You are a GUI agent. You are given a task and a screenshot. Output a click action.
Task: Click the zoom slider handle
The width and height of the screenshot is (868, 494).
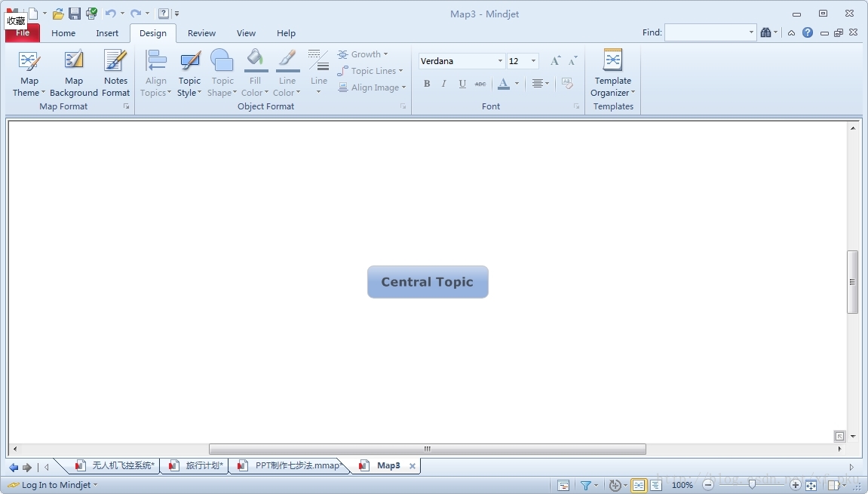point(752,485)
